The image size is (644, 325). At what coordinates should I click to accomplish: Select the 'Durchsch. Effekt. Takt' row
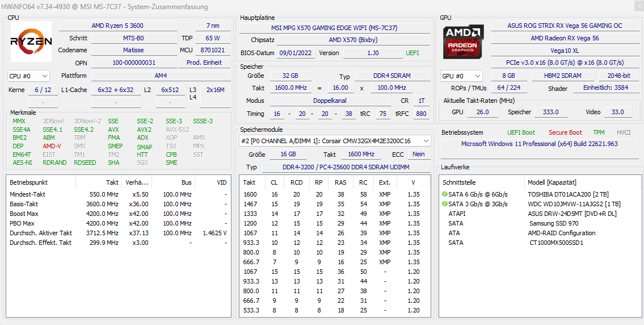coord(119,243)
